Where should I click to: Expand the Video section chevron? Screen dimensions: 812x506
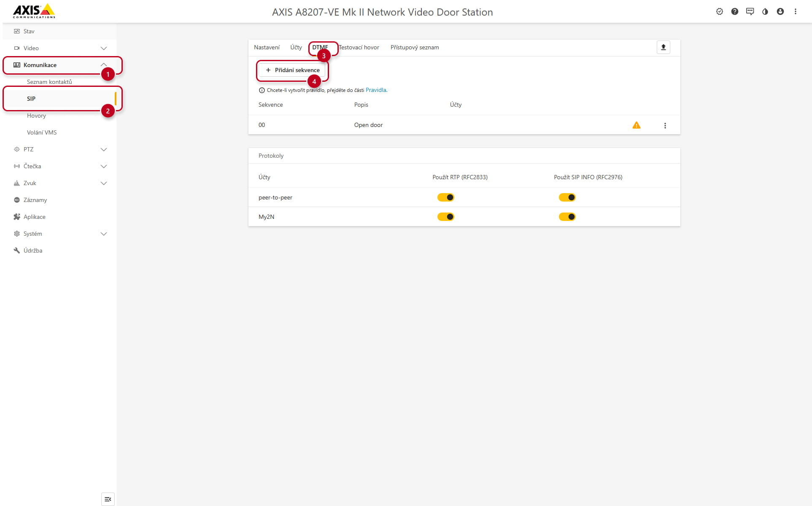(104, 48)
